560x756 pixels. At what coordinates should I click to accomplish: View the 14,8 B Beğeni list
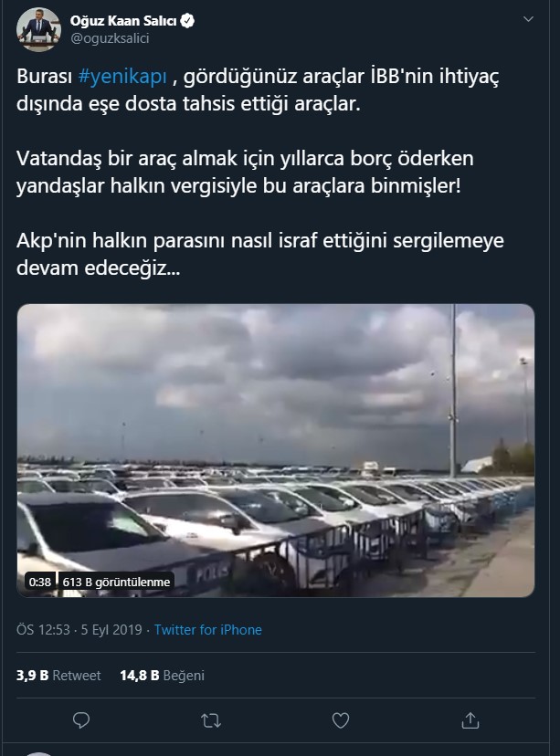162,676
